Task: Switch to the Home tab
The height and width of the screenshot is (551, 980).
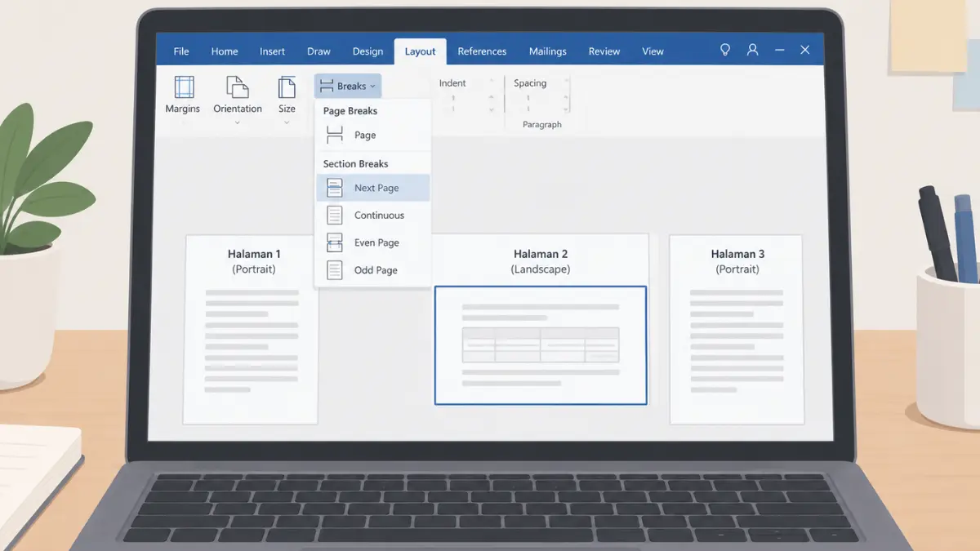Action: tap(225, 51)
